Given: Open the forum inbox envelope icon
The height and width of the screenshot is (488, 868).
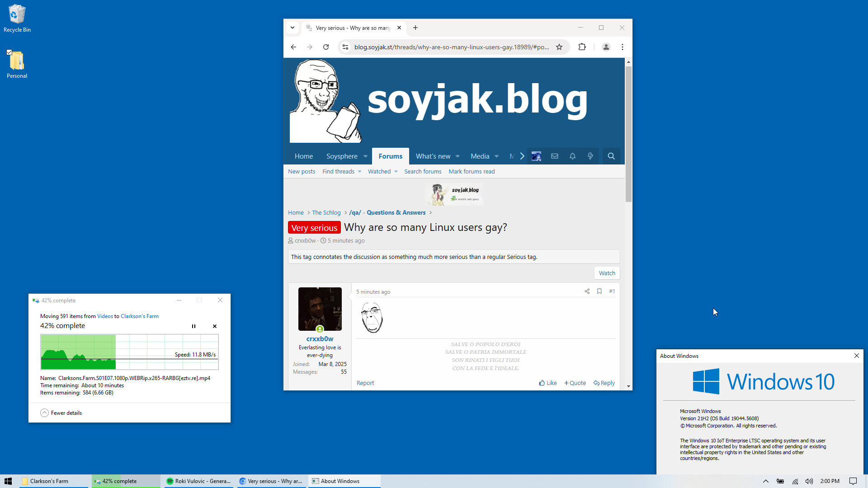Looking at the screenshot, I should point(555,156).
